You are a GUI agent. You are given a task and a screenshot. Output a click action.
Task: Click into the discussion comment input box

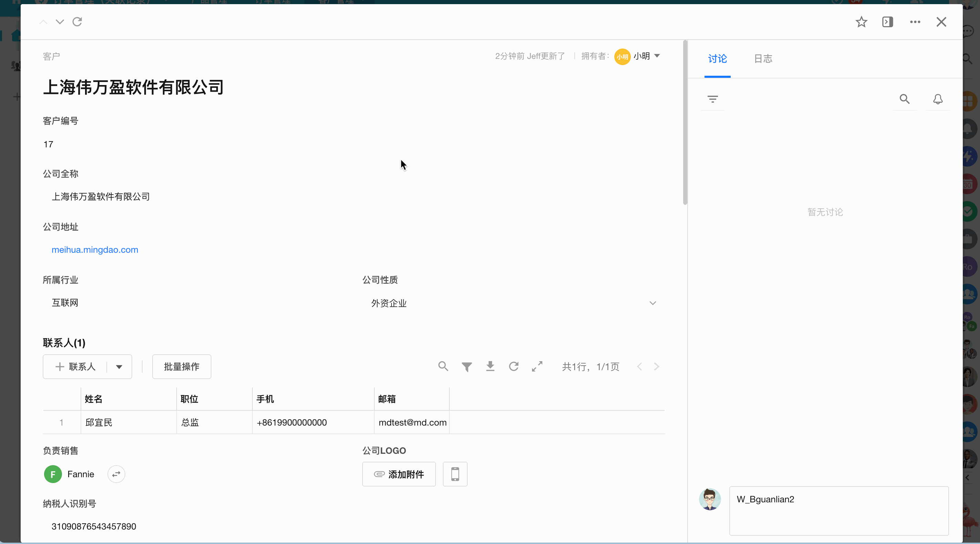pyautogui.click(x=838, y=511)
